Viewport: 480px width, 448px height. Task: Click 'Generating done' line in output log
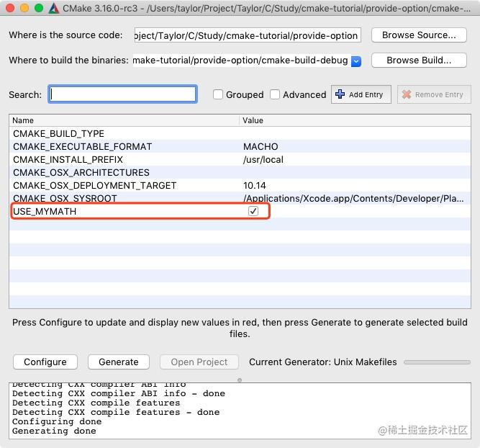pyautogui.click(x=54, y=431)
